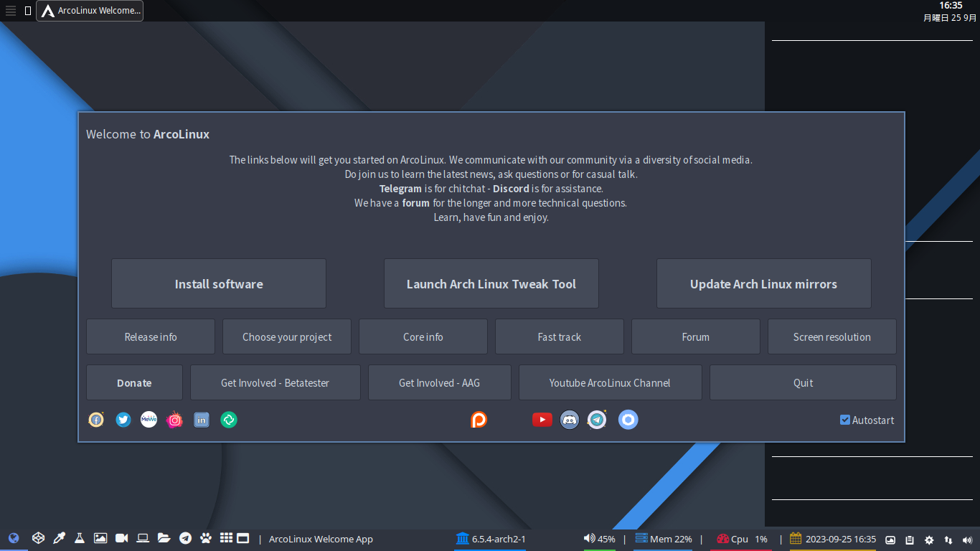Click Choose your project button
This screenshot has height=551, width=980.
click(x=287, y=336)
